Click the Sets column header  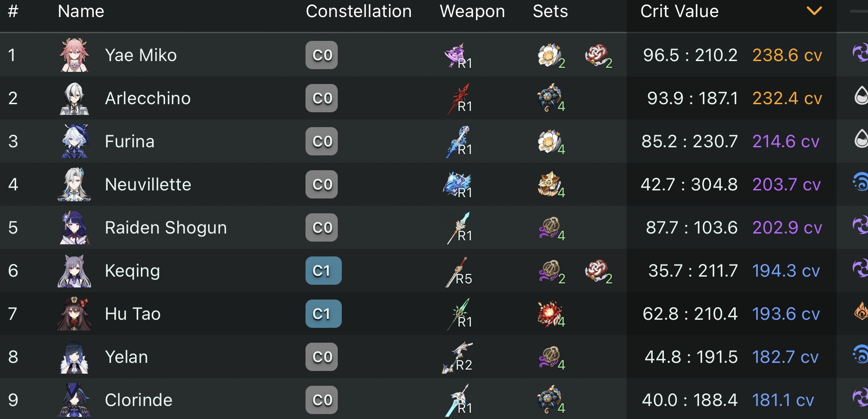pos(550,11)
